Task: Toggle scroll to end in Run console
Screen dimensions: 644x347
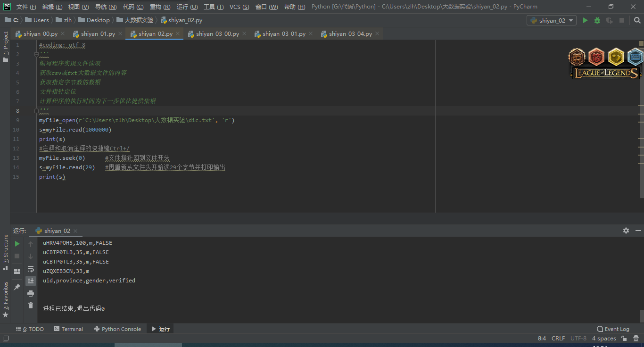Action: click(x=31, y=281)
